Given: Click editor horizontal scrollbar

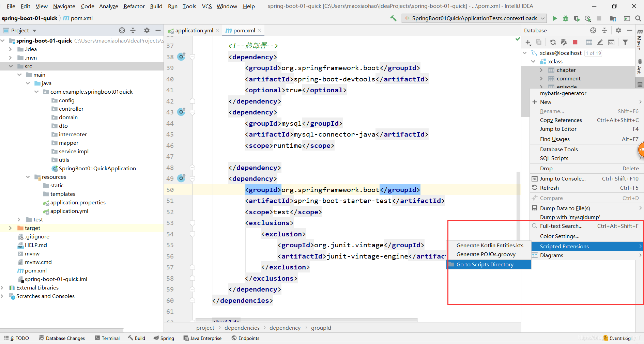Looking at the screenshot, I should (307, 320).
